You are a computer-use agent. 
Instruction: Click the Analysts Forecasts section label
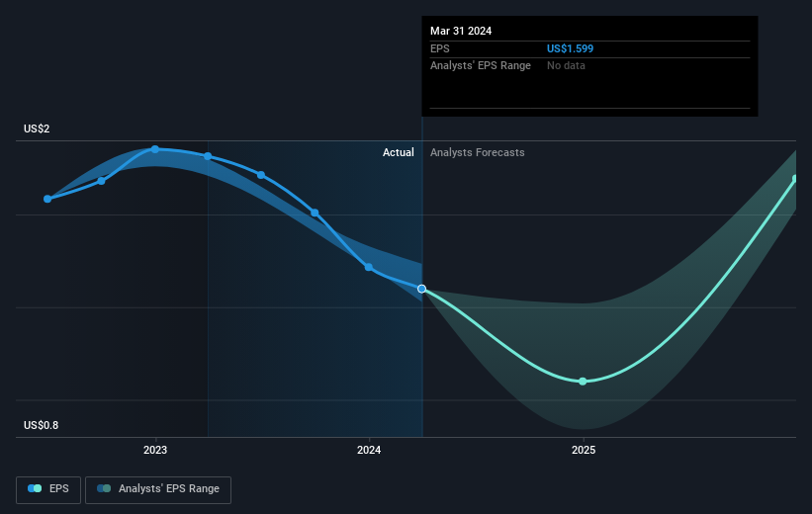(x=477, y=152)
